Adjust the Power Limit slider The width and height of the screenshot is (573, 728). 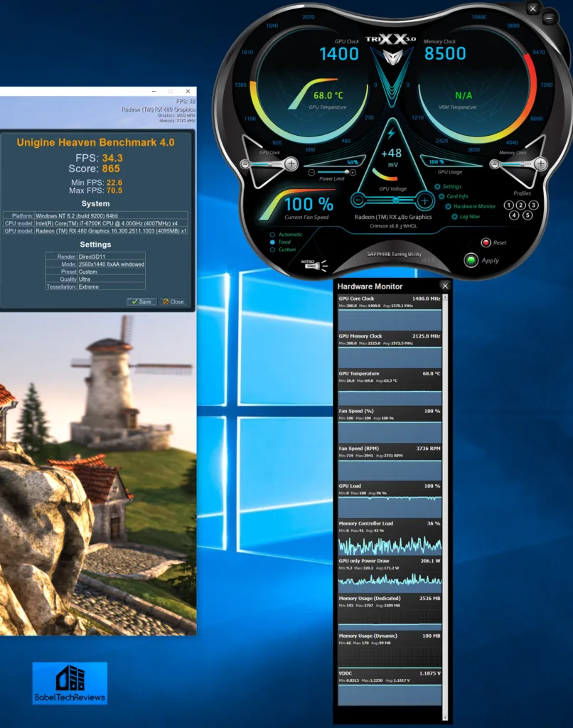click(x=333, y=172)
